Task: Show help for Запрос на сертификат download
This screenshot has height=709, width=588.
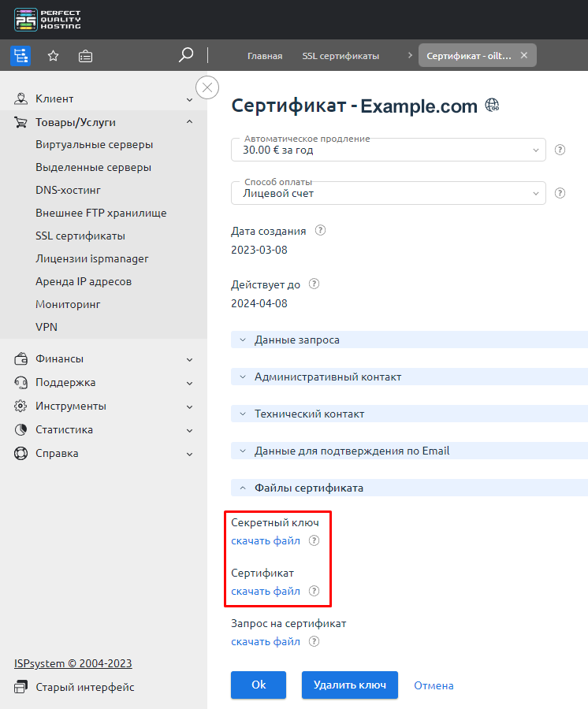Action: (314, 641)
